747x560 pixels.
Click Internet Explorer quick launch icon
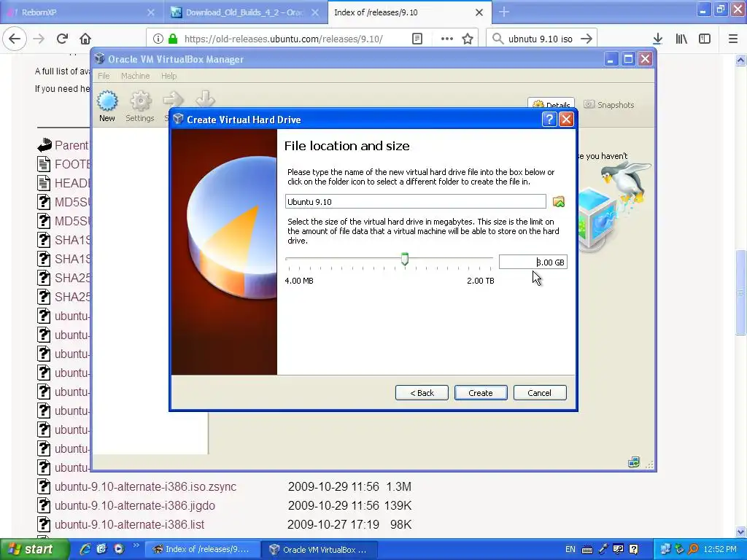(x=85, y=549)
